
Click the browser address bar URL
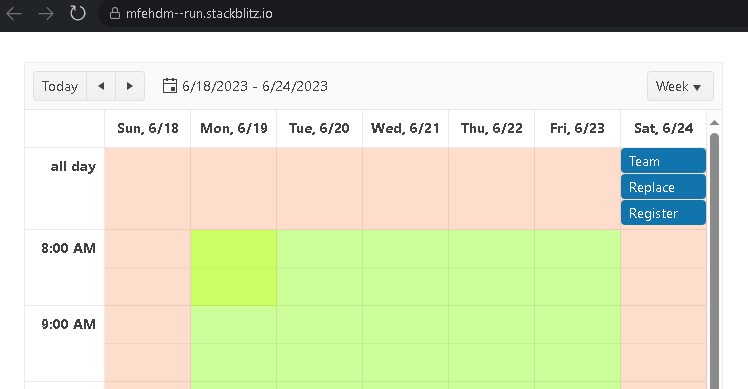pyautogui.click(x=199, y=13)
